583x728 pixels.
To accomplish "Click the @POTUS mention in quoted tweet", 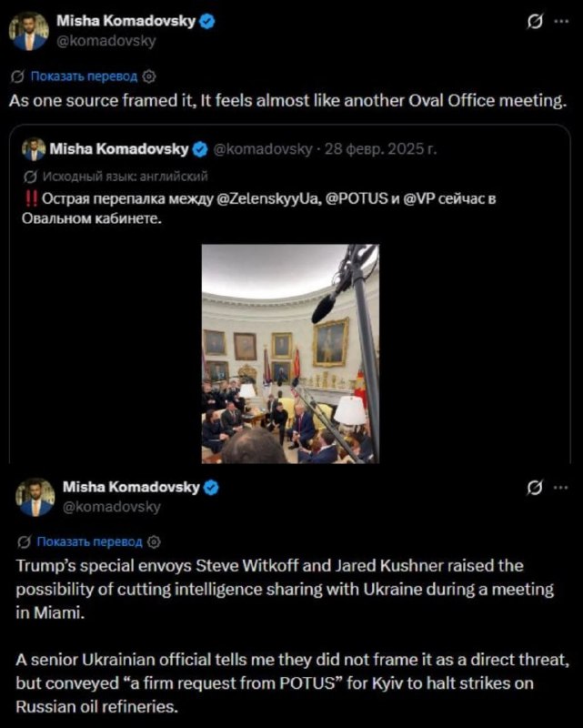I will (356, 198).
